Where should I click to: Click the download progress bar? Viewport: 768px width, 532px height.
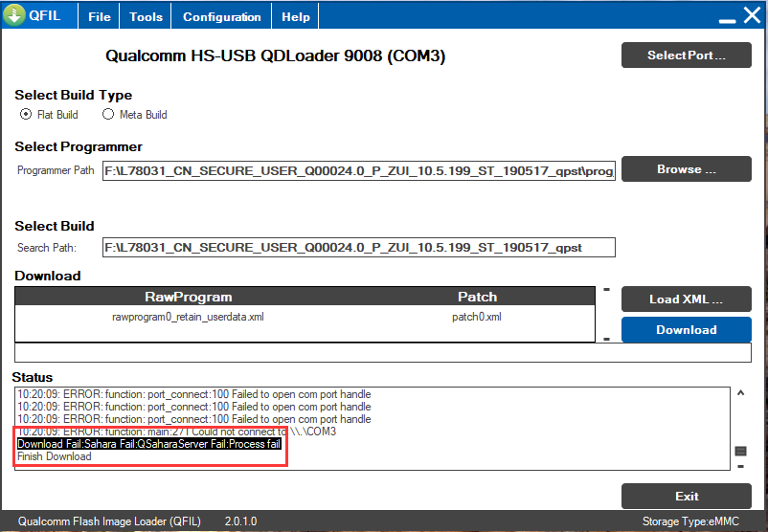pos(382,352)
